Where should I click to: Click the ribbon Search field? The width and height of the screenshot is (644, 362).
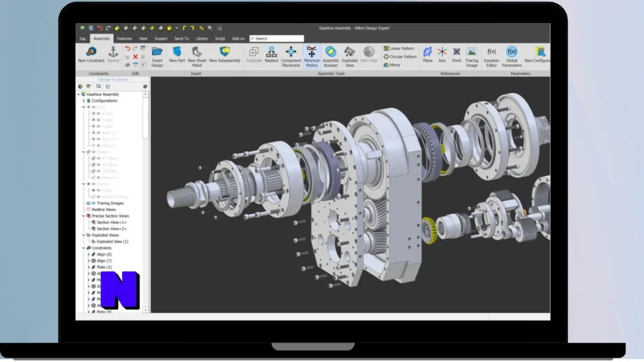point(277,38)
